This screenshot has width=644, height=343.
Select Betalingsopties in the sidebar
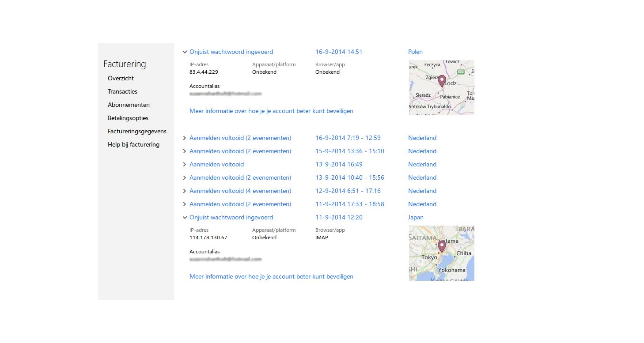point(128,118)
